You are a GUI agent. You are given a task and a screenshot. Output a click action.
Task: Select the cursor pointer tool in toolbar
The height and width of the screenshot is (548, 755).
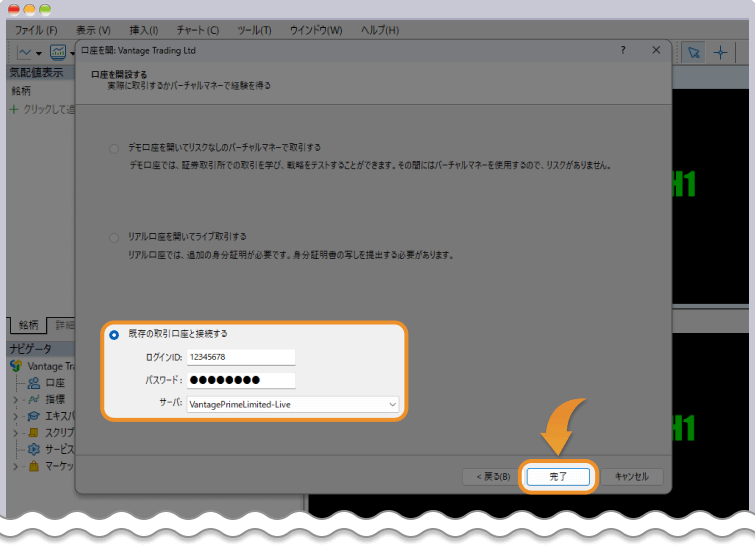pos(693,52)
